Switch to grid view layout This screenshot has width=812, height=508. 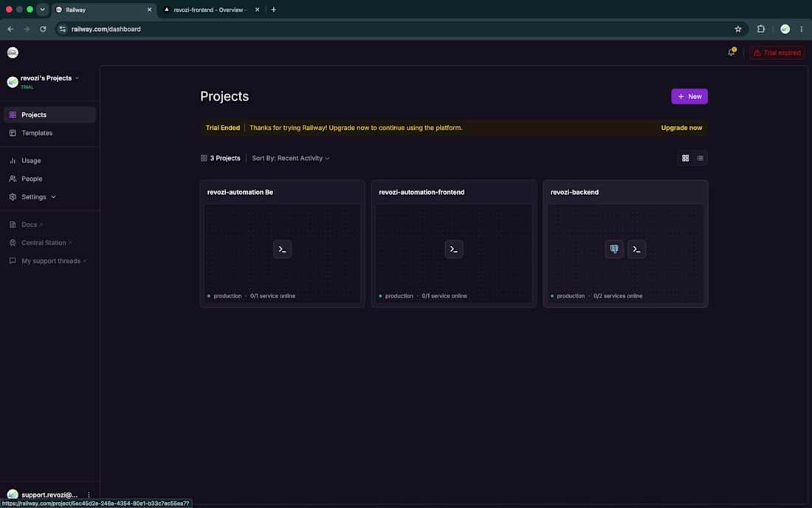685,159
